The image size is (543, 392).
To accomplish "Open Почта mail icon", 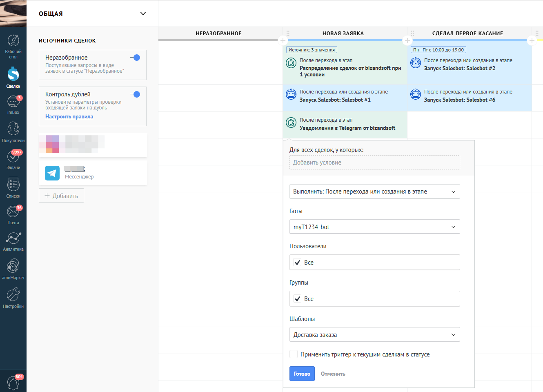I will [13, 212].
